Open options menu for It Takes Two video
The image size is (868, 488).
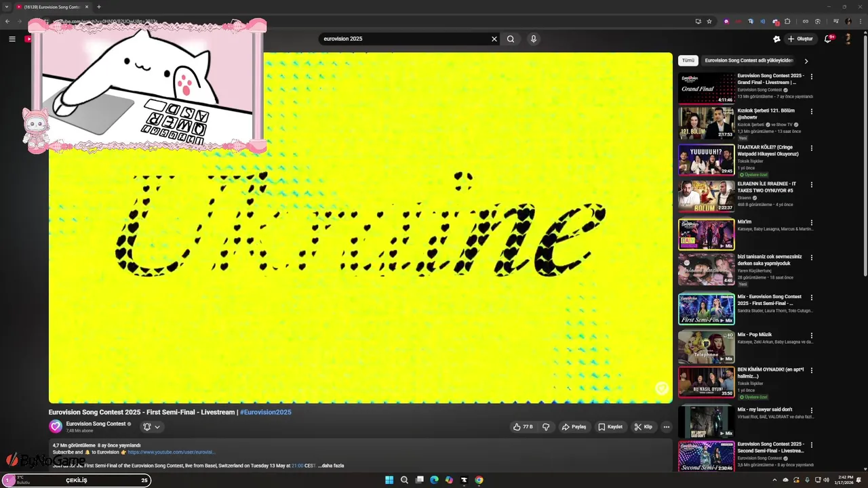812,184
